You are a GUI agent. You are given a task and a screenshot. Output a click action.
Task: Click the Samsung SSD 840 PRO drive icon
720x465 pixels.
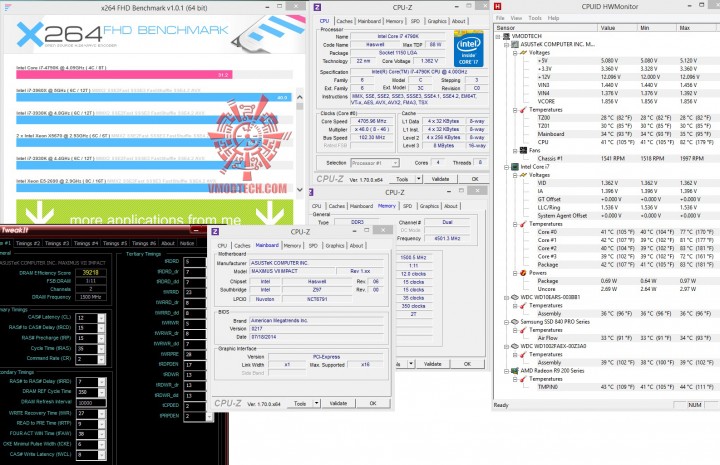point(515,322)
